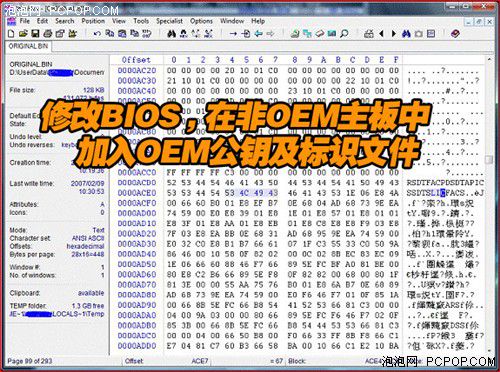Click the Go To Offset arrow icon

[233, 34]
